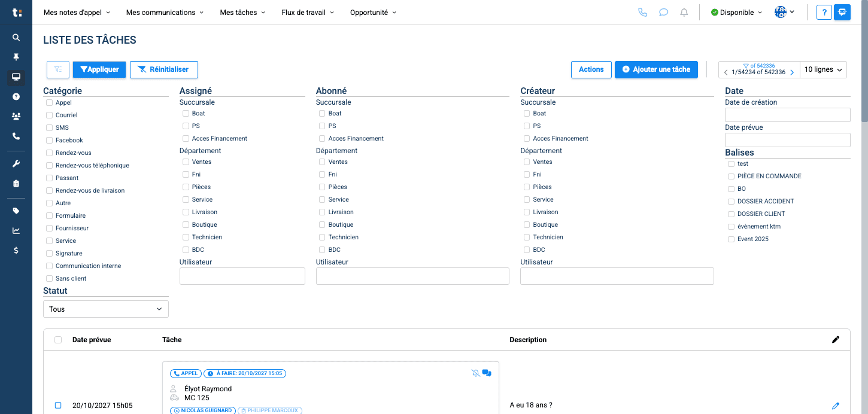Open the search icon in the sidebar

pos(16,37)
